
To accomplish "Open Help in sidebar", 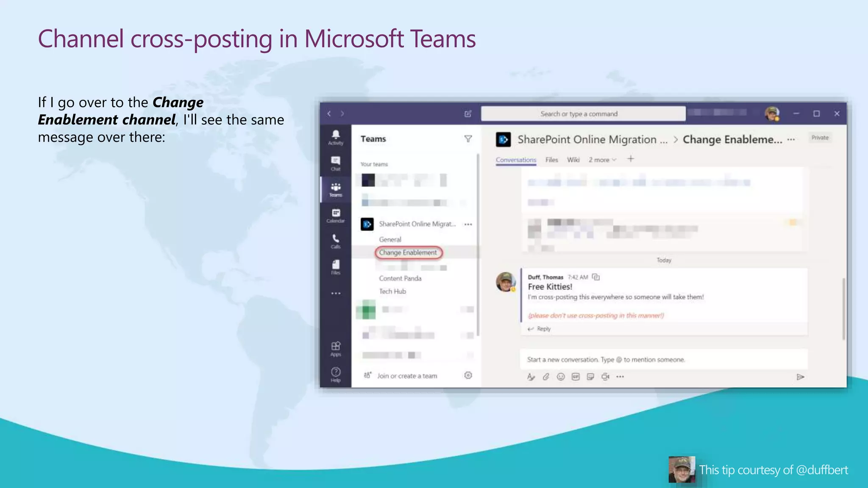I will point(335,374).
